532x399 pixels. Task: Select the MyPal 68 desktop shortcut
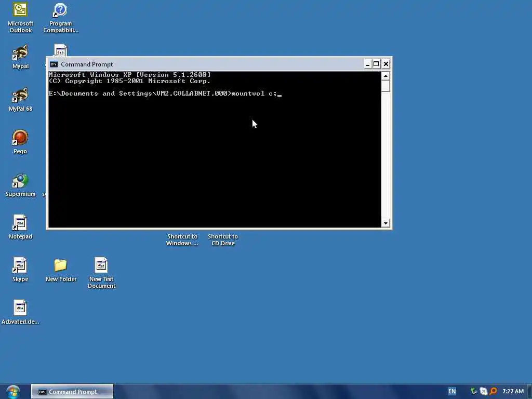pyautogui.click(x=20, y=100)
